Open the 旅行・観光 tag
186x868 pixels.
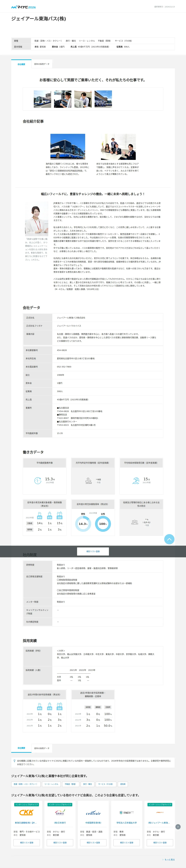[x=87, y=784]
